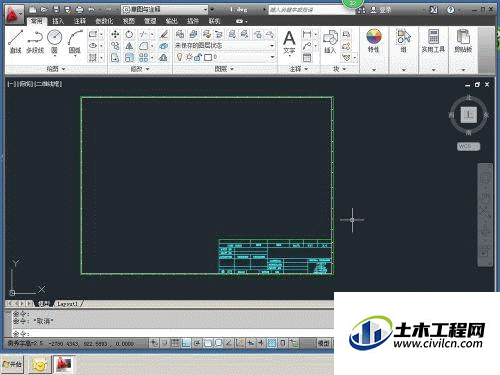Click the Move tool in Modify panel

[115, 34]
